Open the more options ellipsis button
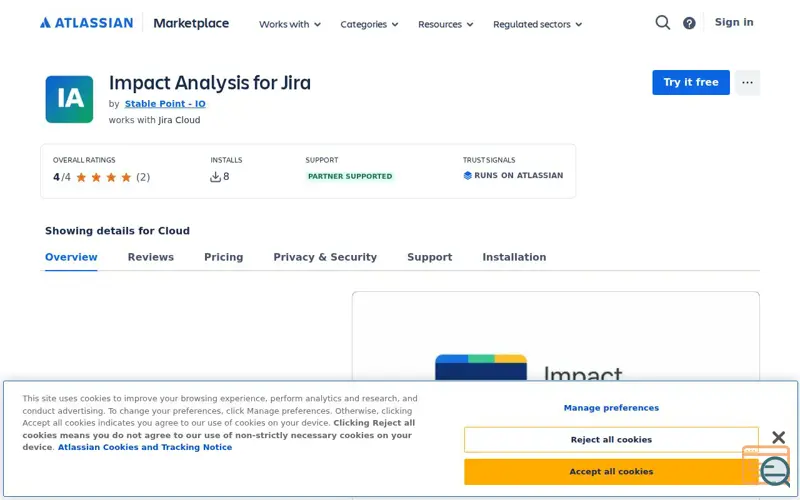Image resolution: width=800 pixels, height=500 pixels. 747,83
